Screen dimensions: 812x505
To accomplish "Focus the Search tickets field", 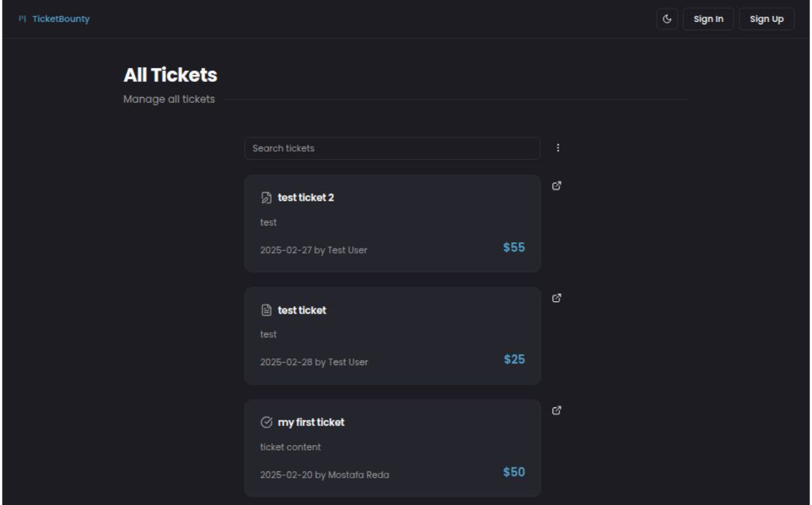I will pos(392,148).
